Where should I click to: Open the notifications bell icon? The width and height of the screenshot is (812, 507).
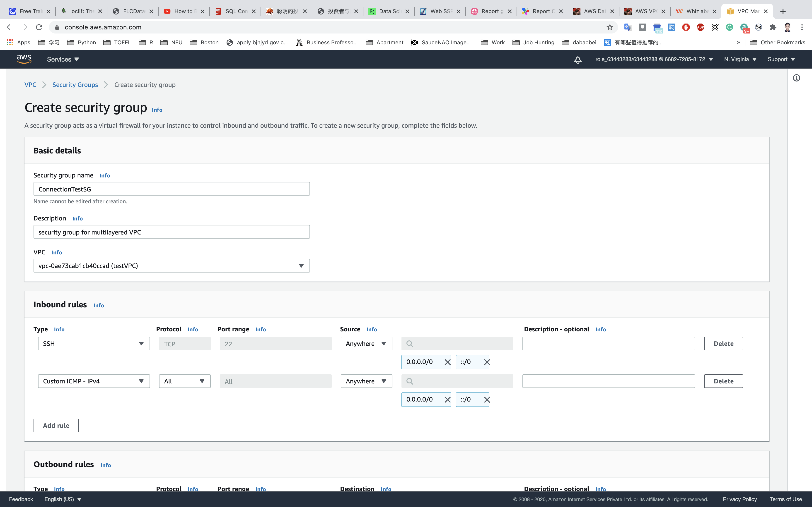[x=578, y=60]
